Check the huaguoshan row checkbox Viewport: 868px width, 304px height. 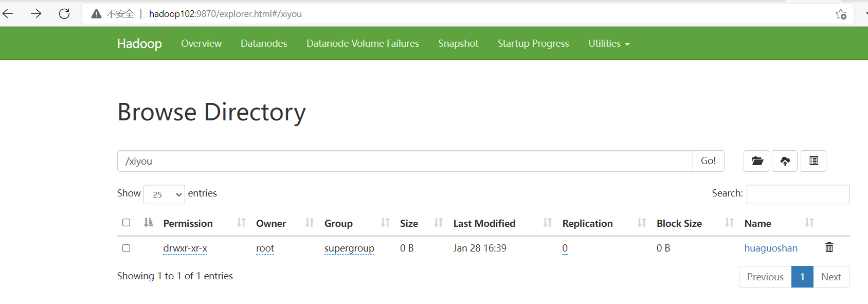(x=126, y=248)
